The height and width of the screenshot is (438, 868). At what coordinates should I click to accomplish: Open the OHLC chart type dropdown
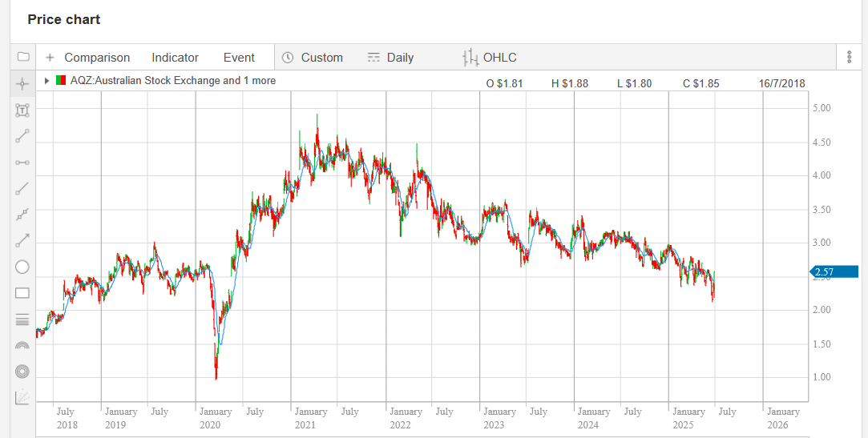click(x=490, y=58)
